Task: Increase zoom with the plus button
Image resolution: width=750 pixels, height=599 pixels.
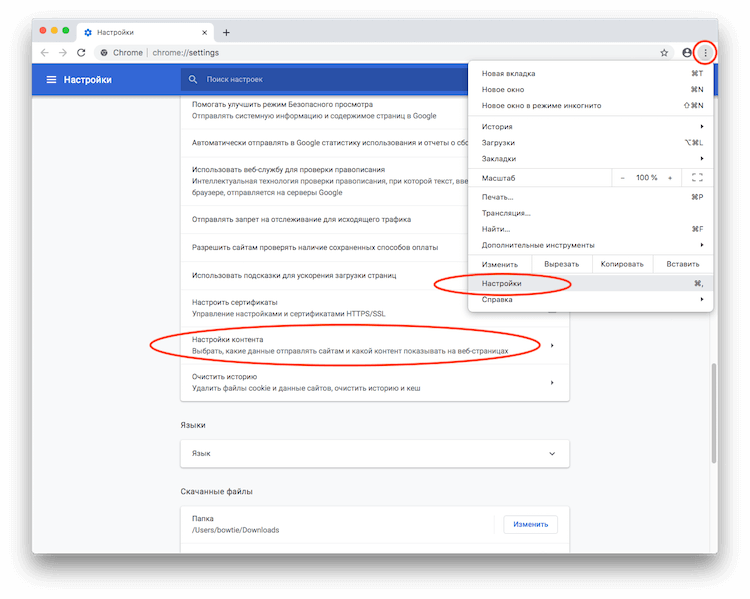Action: coord(670,177)
